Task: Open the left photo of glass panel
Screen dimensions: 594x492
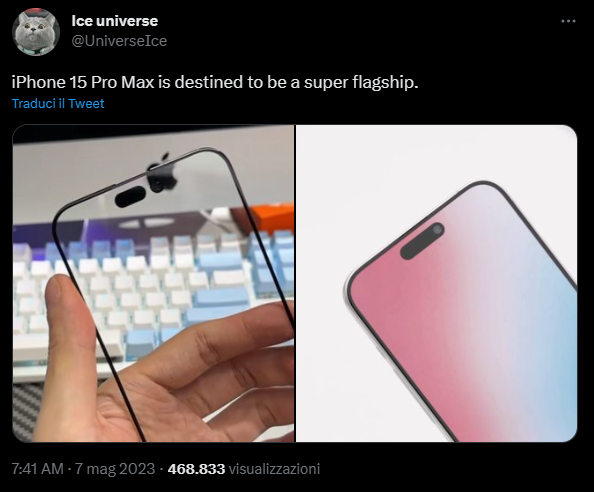Action: (x=153, y=283)
